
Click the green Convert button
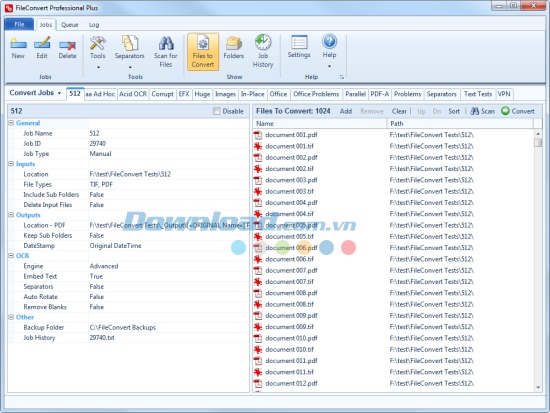coord(518,111)
